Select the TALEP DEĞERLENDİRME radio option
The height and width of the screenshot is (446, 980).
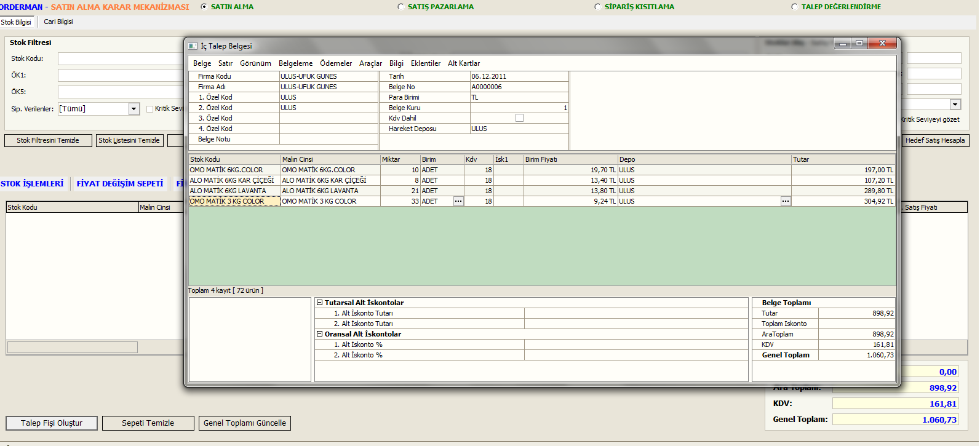tap(795, 7)
